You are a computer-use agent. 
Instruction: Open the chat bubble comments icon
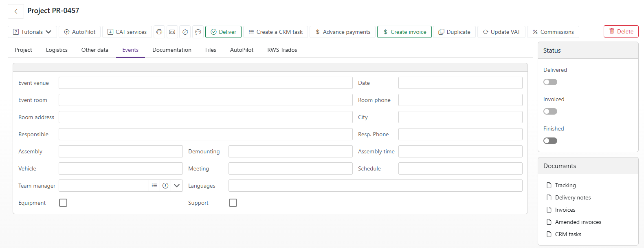(x=198, y=32)
